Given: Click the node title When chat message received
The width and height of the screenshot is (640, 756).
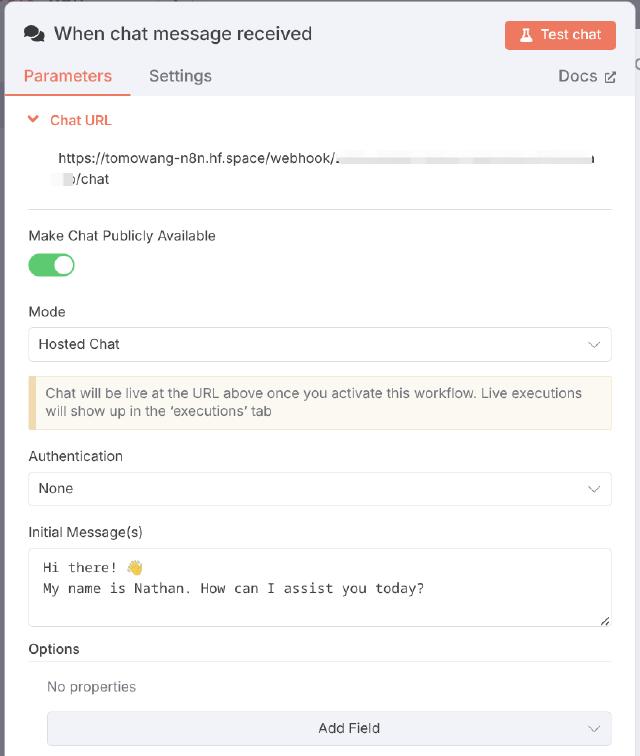Looking at the screenshot, I should tap(183, 34).
